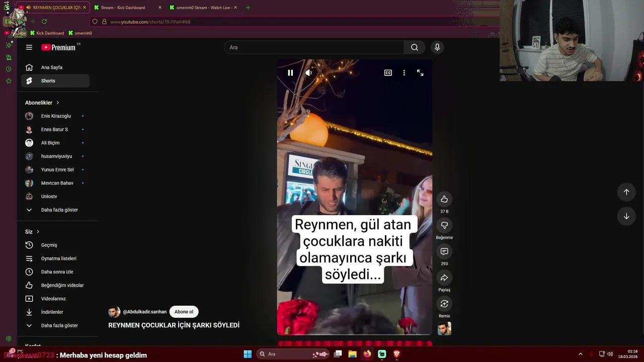This screenshot has width=644, height=362.
Task: Open the Yunus Emre Sel channel
Action: [x=55, y=170]
